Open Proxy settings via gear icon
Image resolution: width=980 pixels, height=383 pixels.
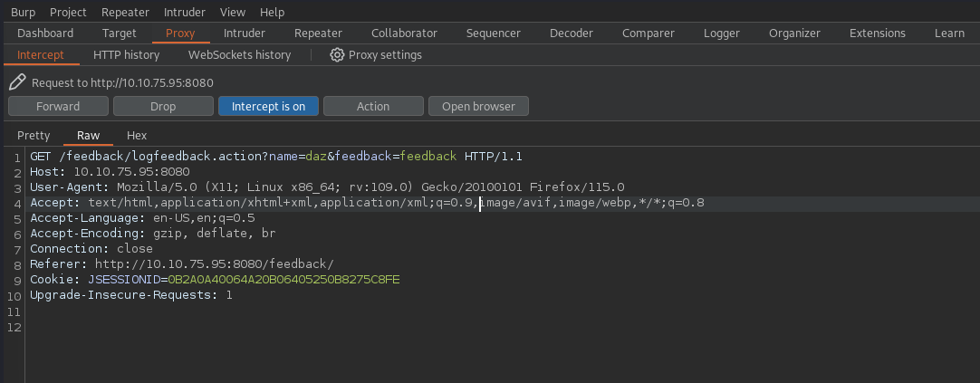pos(338,55)
